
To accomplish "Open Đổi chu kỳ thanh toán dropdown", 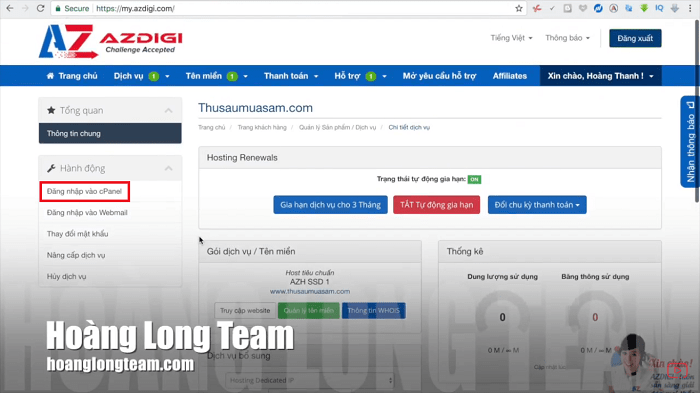I will pos(537,205).
